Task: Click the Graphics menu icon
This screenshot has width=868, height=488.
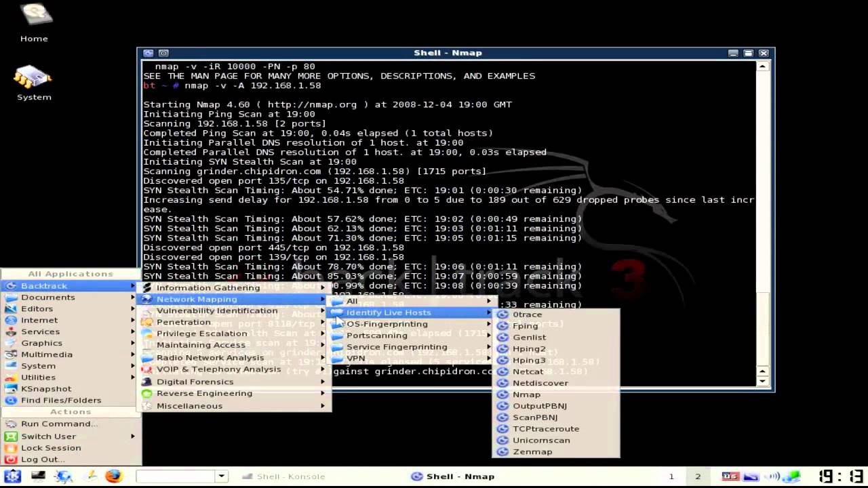Action: [10, 344]
